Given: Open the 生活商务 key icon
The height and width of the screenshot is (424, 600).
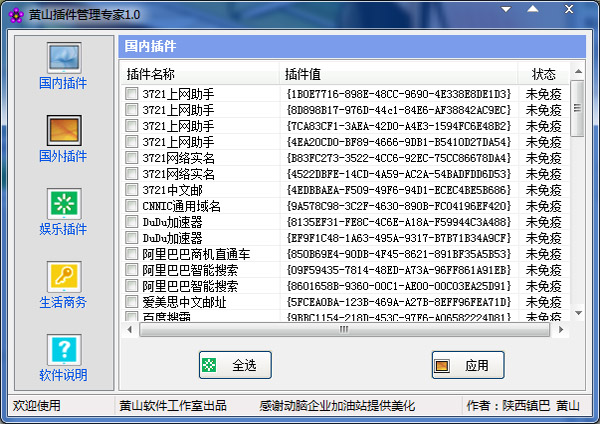Looking at the screenshot, I should (64, 277).
